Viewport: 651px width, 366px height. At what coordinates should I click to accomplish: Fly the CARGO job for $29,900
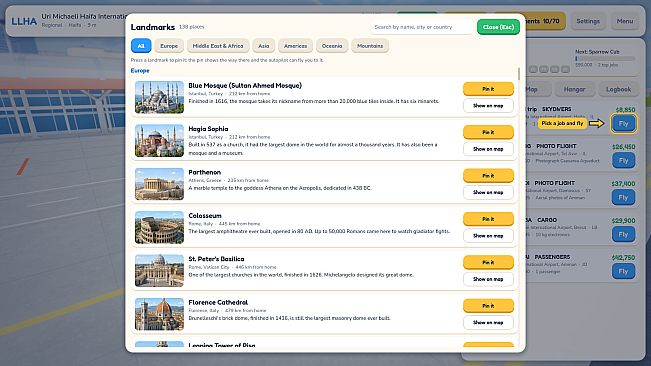pos(623,234)
